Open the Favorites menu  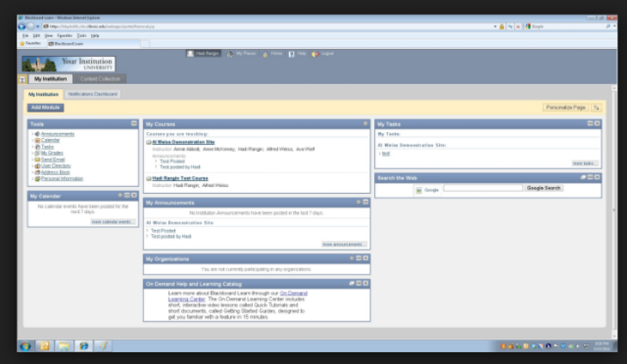pos(65,35)
